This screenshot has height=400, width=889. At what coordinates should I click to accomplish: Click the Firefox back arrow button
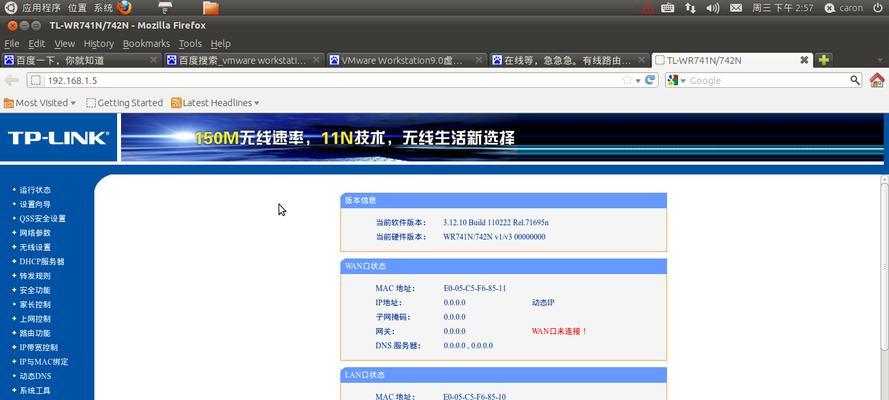click(x=11, y=80)
